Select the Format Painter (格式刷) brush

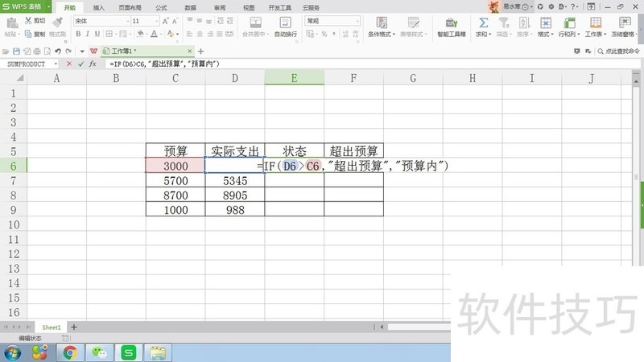point(57,23)
